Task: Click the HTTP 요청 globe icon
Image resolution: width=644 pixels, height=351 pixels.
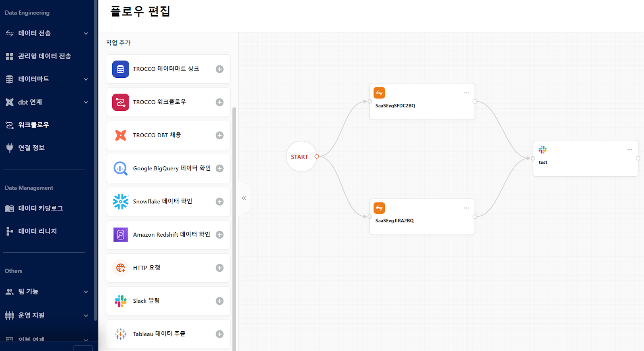Action: coord(121,268)
